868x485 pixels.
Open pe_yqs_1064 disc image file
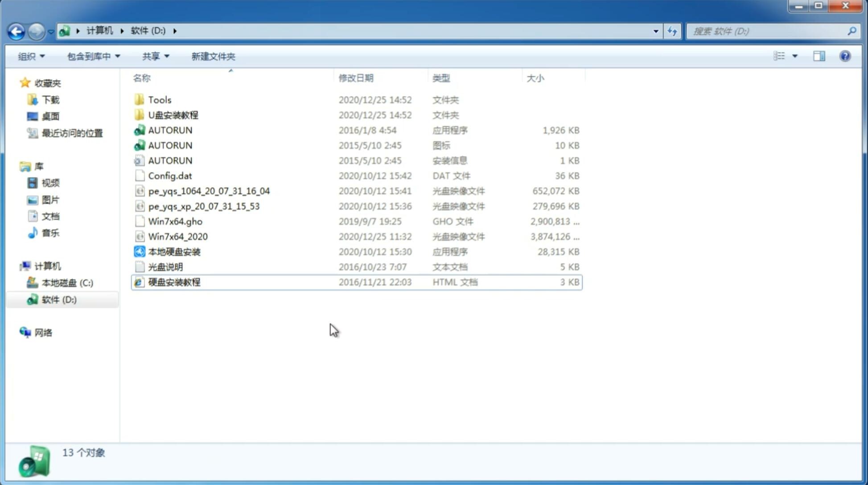pos(209,191)
